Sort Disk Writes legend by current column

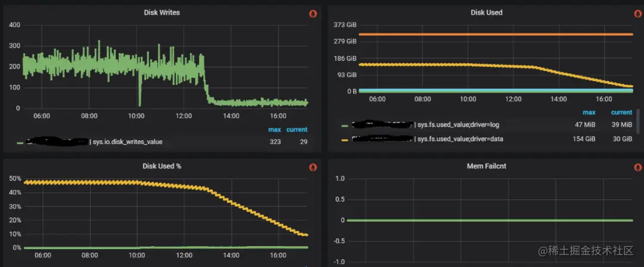click(296, 130)
